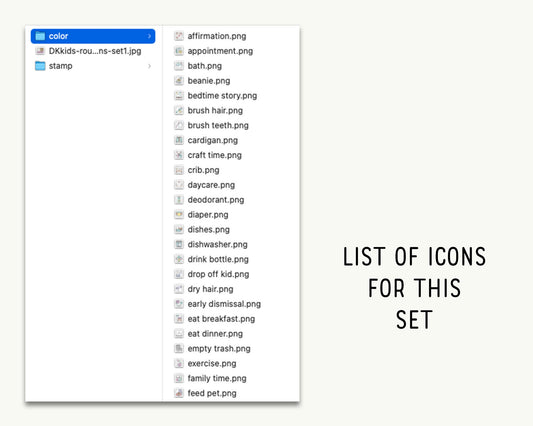Screen dimensions: 533x426
Task: Select the DKkids jpg file thumbnail icon
Action: click(x=40, y=51)
